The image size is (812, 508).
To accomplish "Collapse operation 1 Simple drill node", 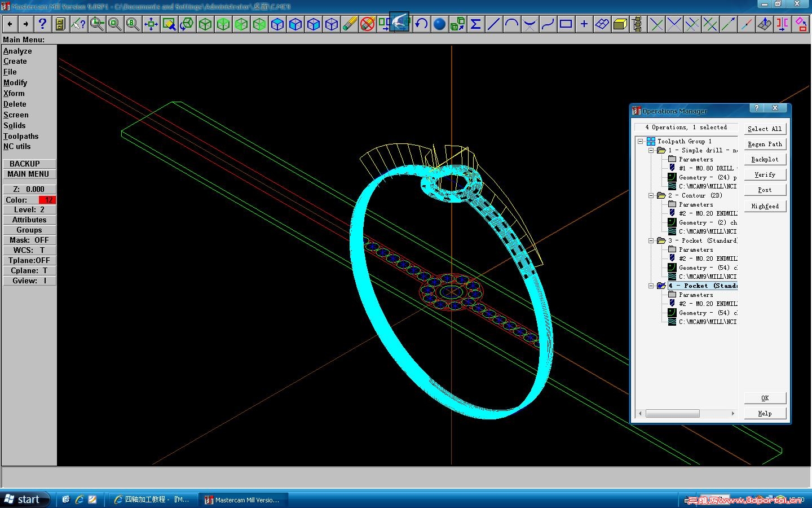I will [x=651, y=150].
